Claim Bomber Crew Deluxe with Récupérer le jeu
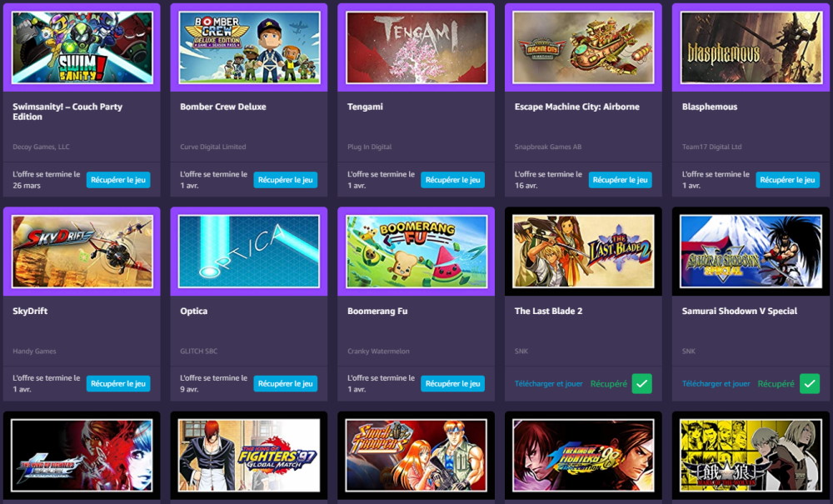The width and height of the screenshot is (833, 504). (285, 180)
